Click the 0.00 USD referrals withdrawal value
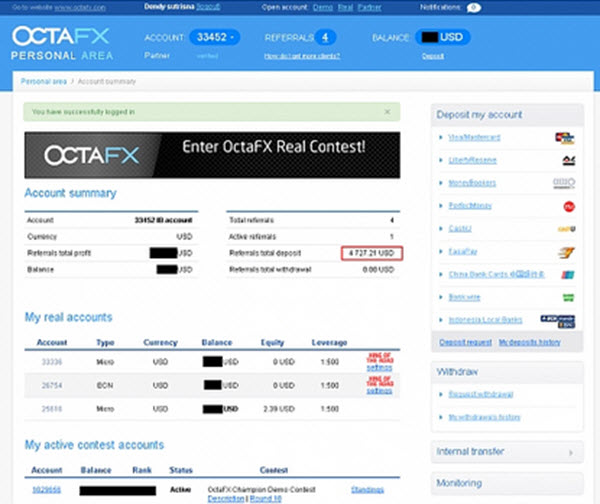This screenshot has width=600, height=504. click(378, 269)
